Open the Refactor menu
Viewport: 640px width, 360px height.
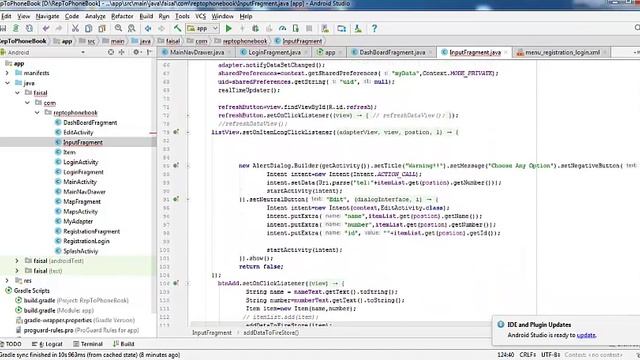tap(122, 16)
